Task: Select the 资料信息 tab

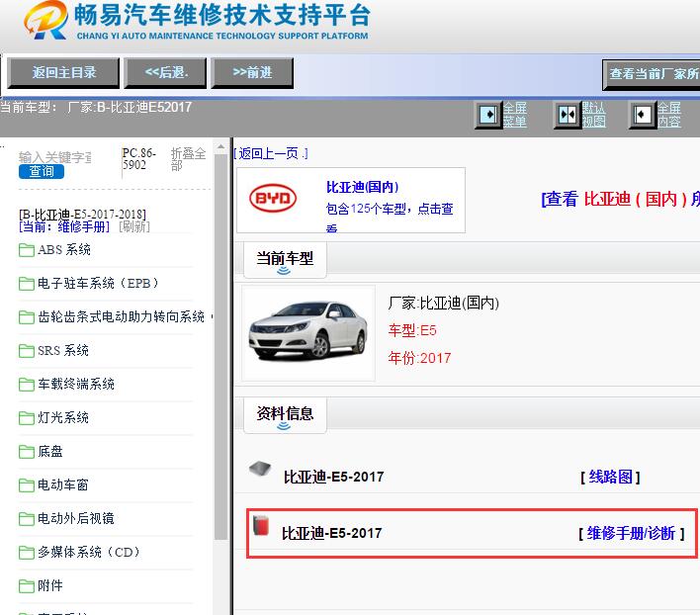Action: [285, 414]
